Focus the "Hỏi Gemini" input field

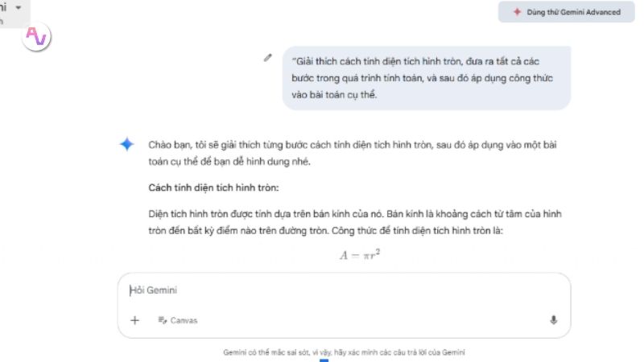click(x=344, y=290)
